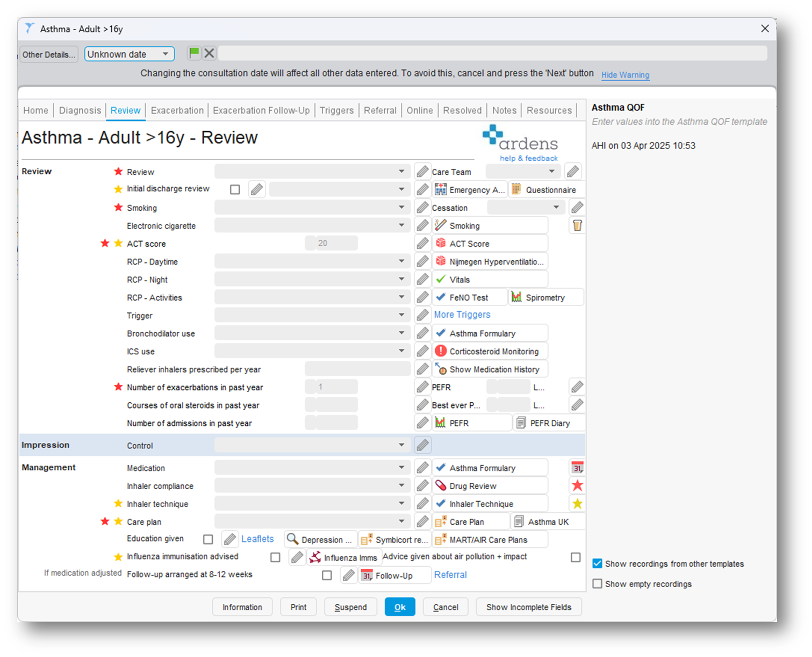Enable Show empty recordings
This screenshot has width=812, height=657.
click(597, 584)
